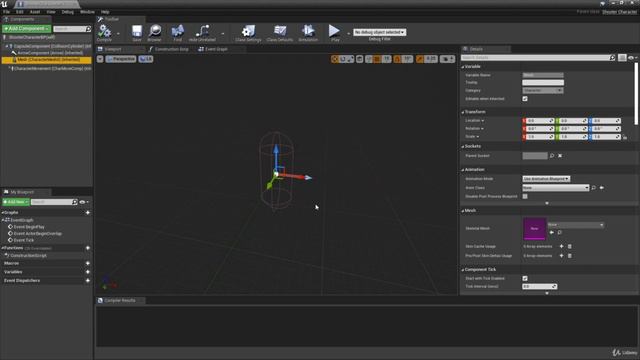Click the magnifier in My Blueprint search
Image resolution: width=640 pixels, height=360 pixels.
pyautogui.click(x=75, y=202)
